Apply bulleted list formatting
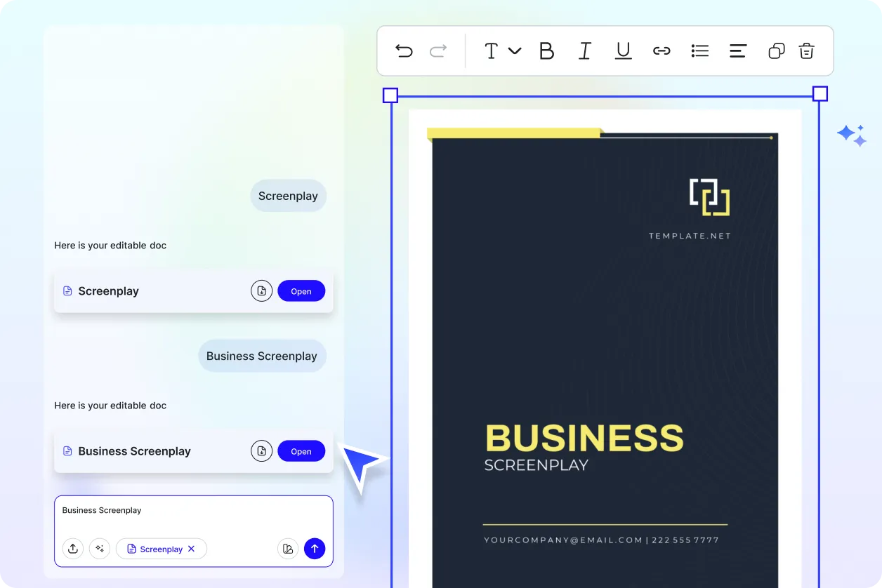 (699, 51)
